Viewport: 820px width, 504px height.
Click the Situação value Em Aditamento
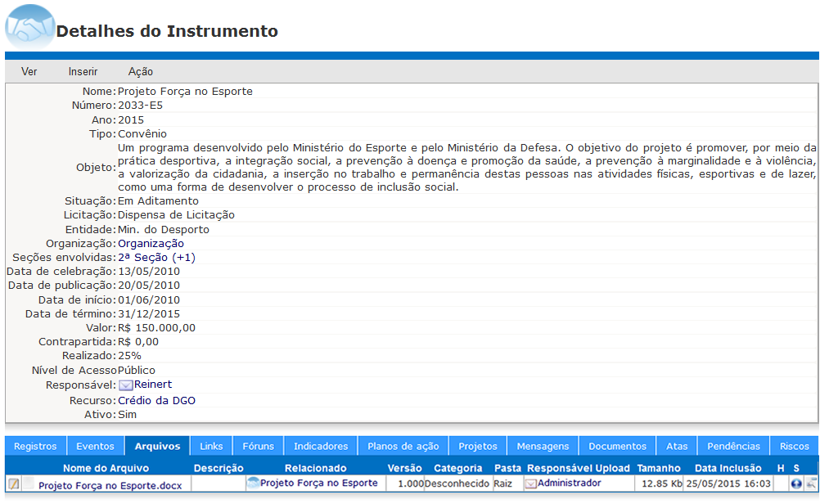coord(158,200)
